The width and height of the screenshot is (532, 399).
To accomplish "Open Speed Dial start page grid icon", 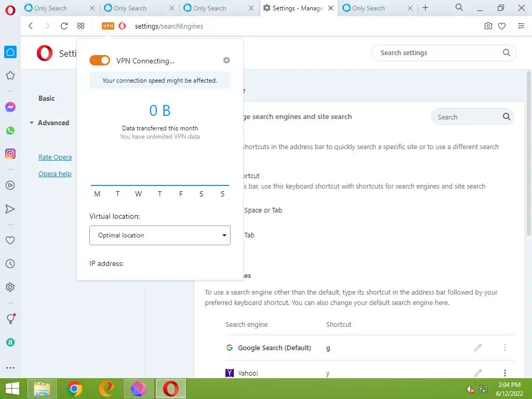I will coord(81,26).
